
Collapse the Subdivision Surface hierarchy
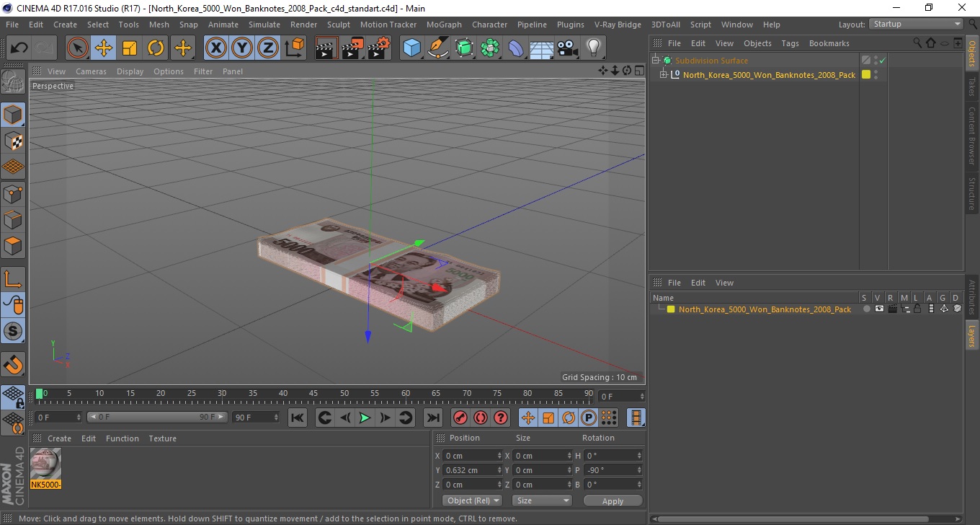tap(655, 61)
